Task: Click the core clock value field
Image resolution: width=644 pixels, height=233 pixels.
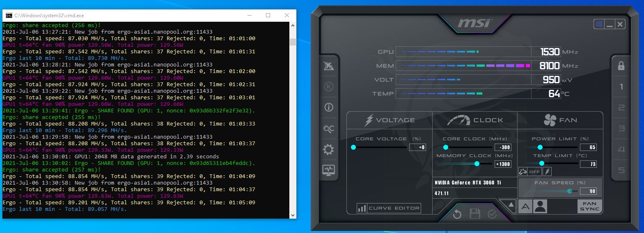Action: pos(504,147)
